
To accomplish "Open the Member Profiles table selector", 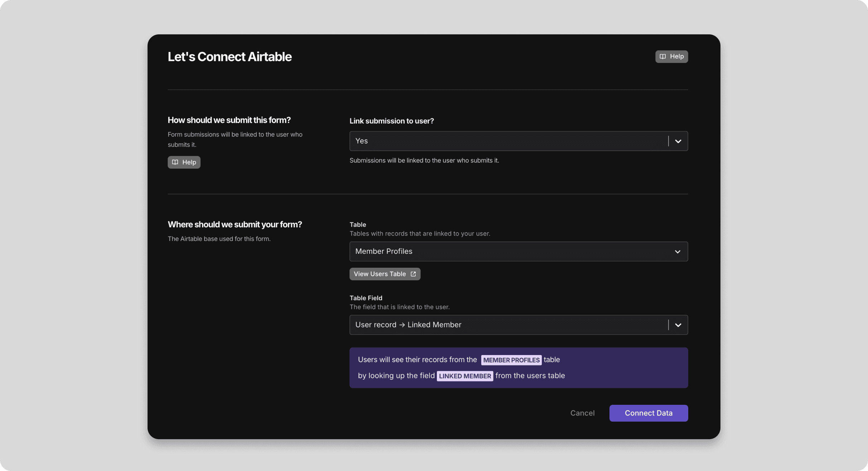I will click(x=508, y=252).
